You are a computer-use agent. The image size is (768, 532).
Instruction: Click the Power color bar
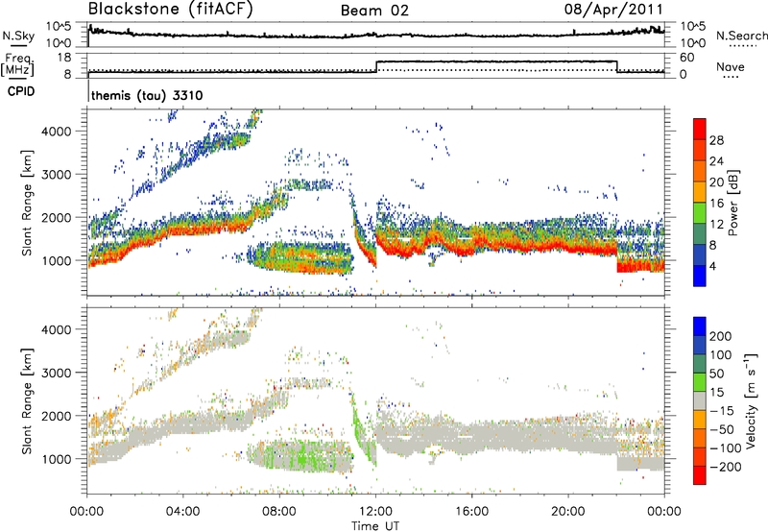700,203
